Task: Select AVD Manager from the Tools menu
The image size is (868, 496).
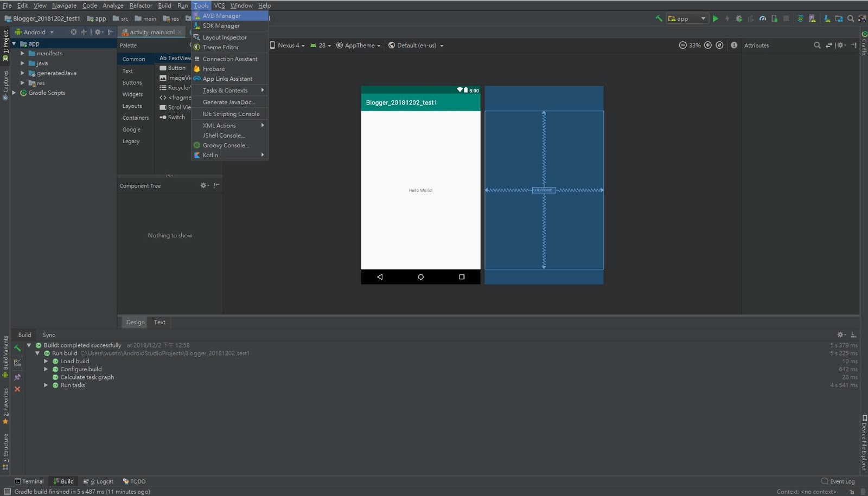Action: (x=230, y=16)
